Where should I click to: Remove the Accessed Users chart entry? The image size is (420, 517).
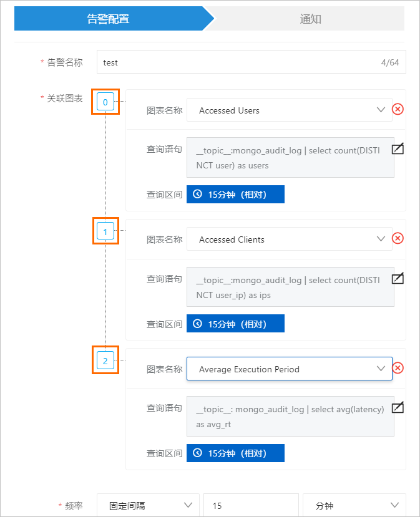398,110
